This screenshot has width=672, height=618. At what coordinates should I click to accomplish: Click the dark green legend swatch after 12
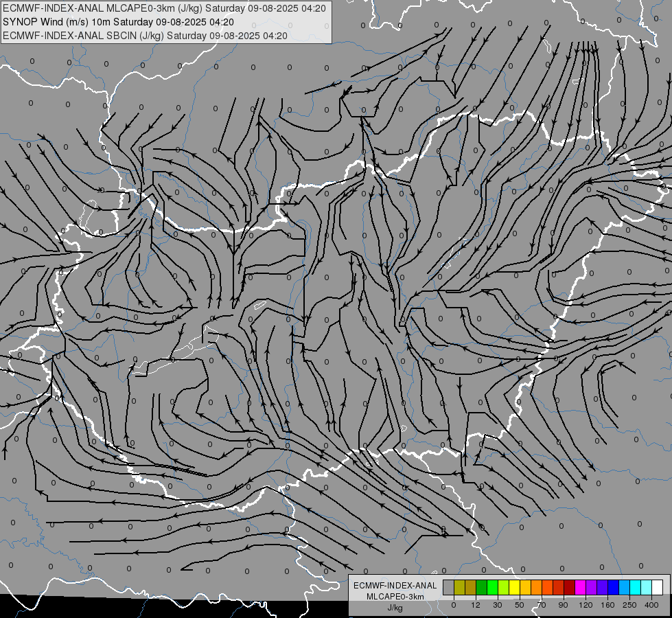pos(482,587)
